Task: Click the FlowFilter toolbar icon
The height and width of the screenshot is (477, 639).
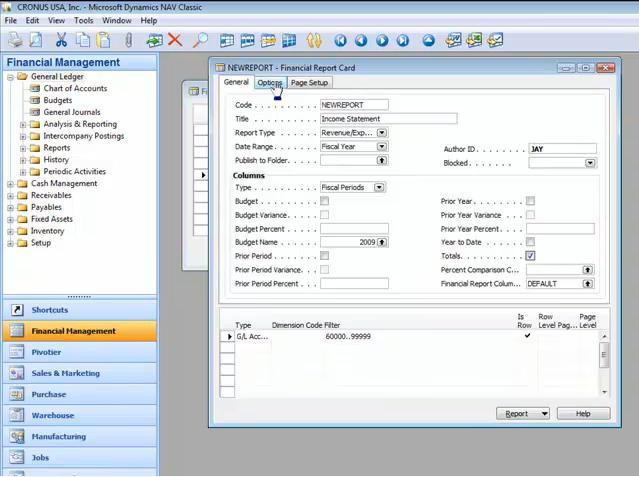Action: pos(268,40)
